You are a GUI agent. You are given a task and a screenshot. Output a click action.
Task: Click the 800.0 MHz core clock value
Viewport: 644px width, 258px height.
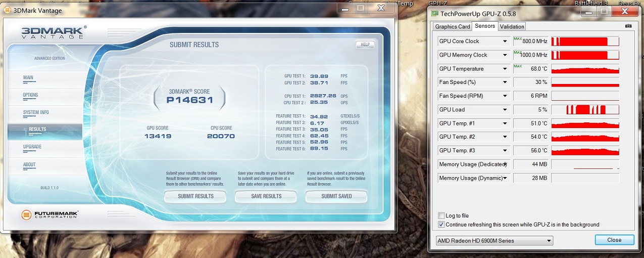pyautogui.click(x=535, y=41)
